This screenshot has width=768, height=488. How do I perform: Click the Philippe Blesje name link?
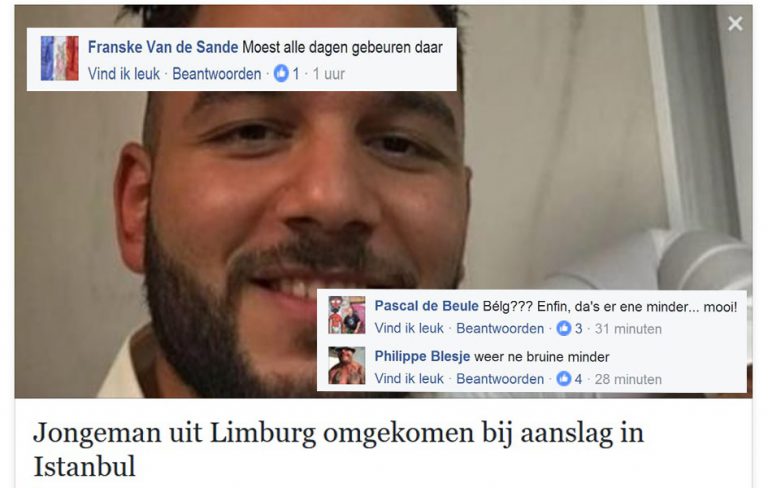422,356
